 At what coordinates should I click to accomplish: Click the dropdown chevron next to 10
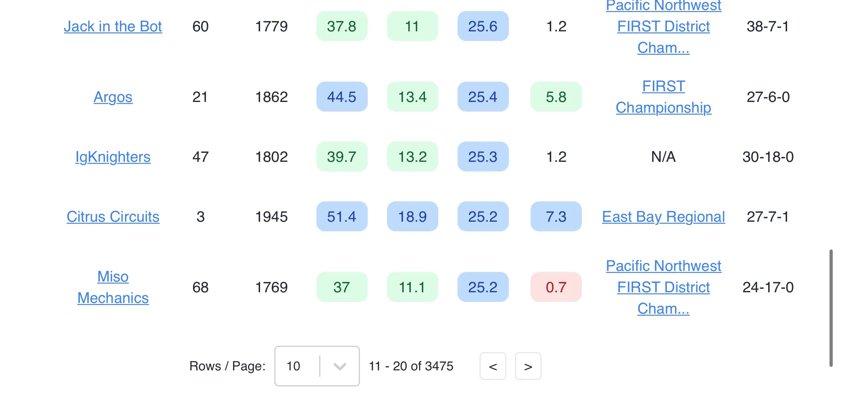click(x=340, y=366)
